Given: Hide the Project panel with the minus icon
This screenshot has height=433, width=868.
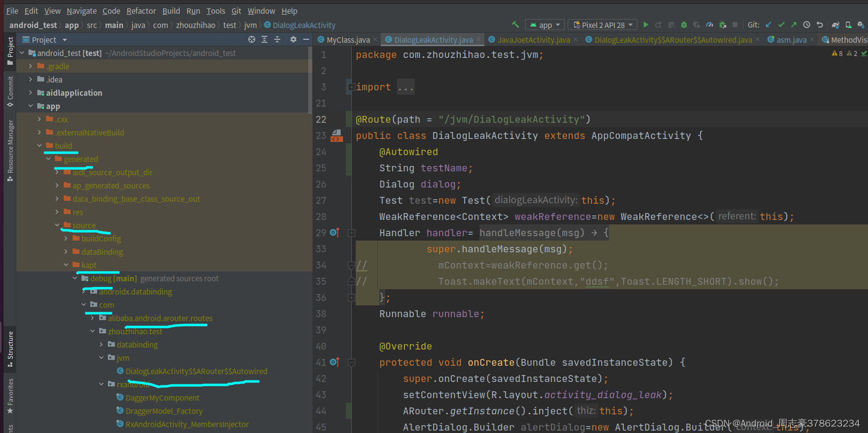Looking at the screenshot, I should pos(306,39).
